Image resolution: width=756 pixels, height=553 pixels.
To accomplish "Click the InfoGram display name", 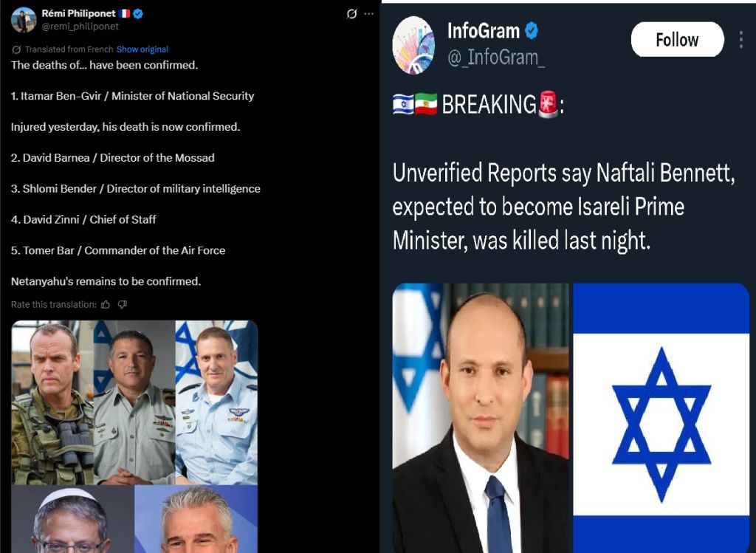I will pos(484,31).
